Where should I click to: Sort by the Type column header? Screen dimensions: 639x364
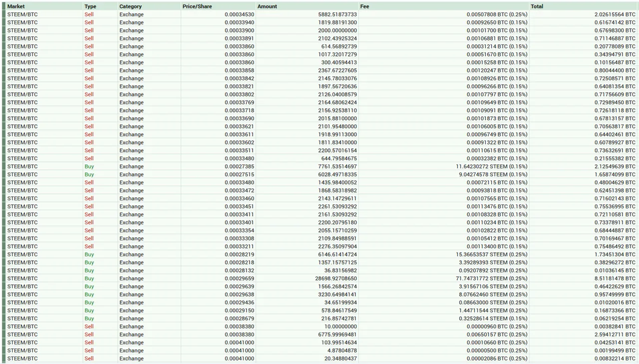[x=100, y=6]
